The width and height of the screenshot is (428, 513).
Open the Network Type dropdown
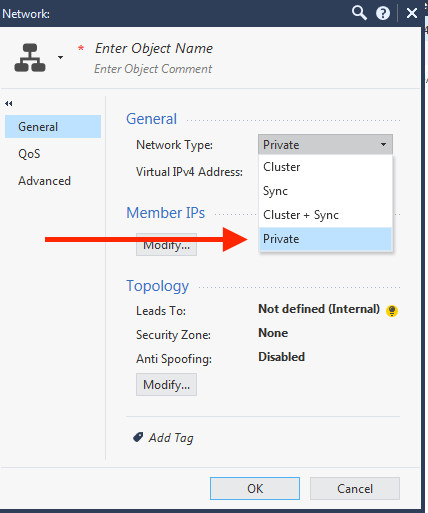click(325, 144)
